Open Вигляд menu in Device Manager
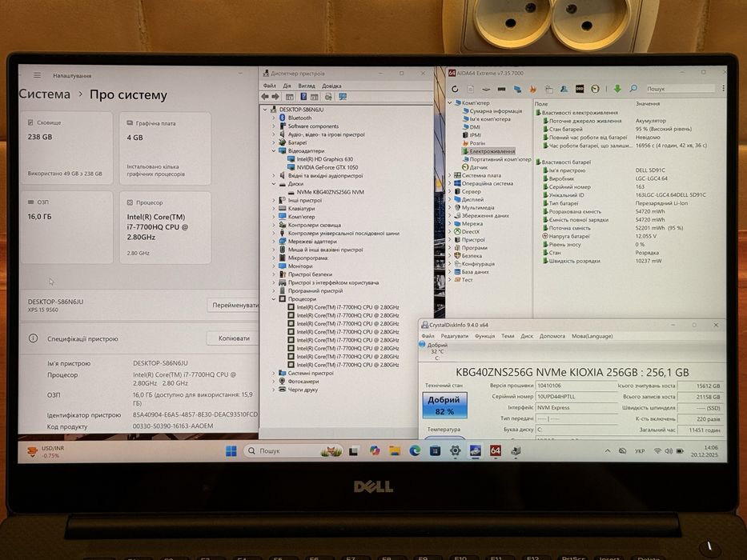The width and height of the screenshot is (747, 560). (x=307, y=86)
